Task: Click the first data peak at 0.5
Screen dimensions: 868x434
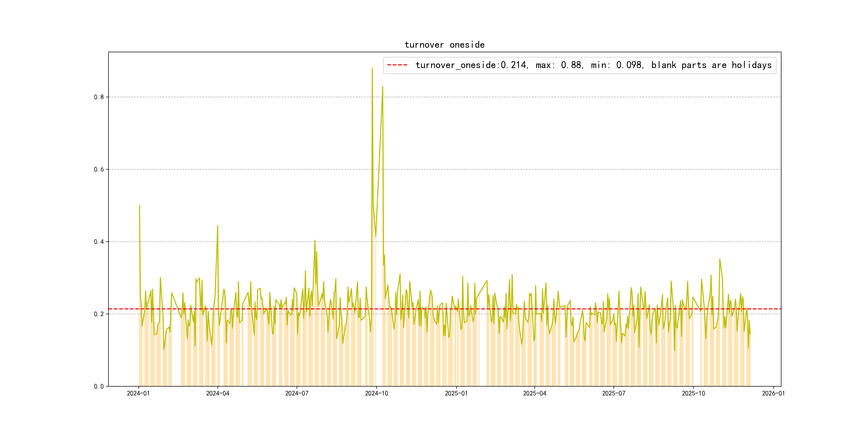Action: [x=140, y=205]
